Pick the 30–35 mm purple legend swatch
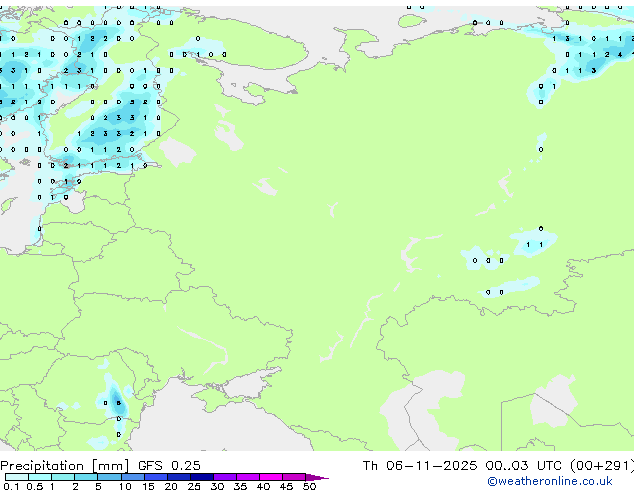This screenshot has height=490, width=634. (224, 477)
